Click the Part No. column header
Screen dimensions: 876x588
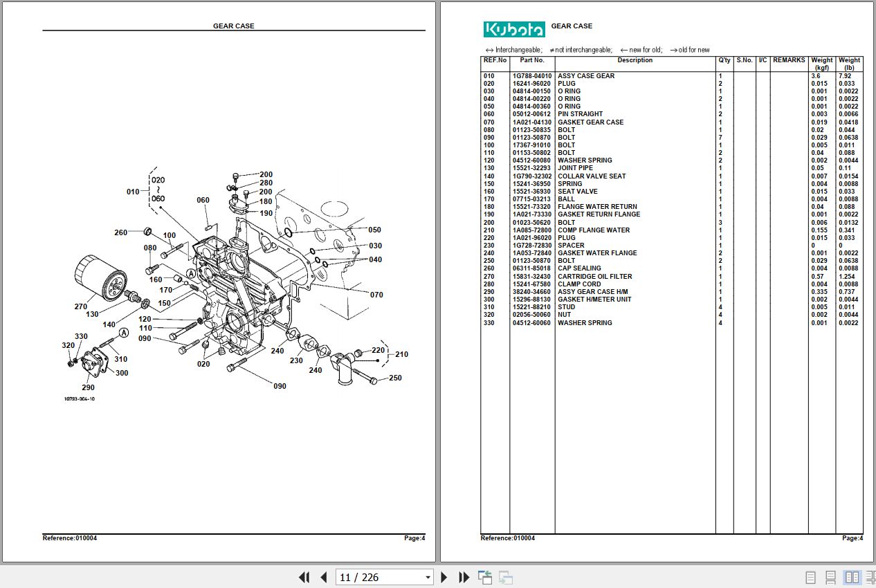click(x=532, y=60)
